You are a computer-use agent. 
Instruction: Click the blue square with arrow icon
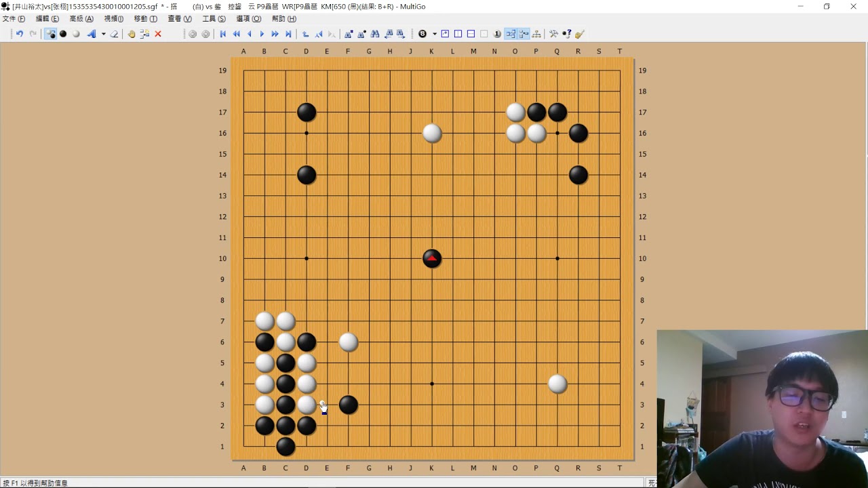(445, 34)
